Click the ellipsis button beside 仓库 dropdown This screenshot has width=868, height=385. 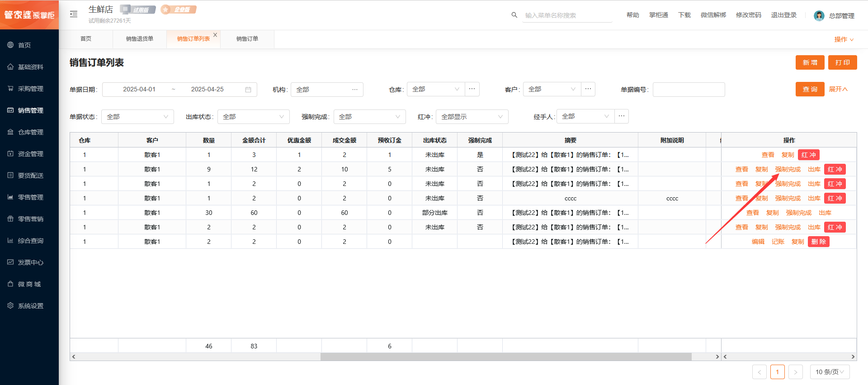(x=472, y=89)
